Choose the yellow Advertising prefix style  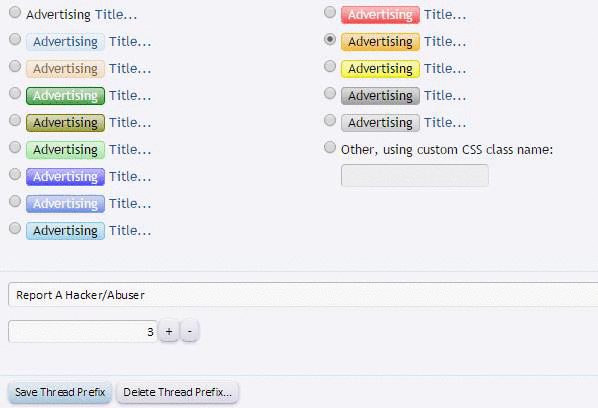click(330, 66)
